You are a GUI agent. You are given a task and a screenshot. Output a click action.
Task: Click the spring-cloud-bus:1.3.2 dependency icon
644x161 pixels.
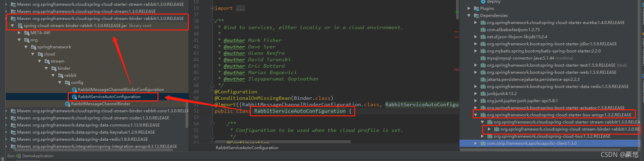(x=490, y=136)
